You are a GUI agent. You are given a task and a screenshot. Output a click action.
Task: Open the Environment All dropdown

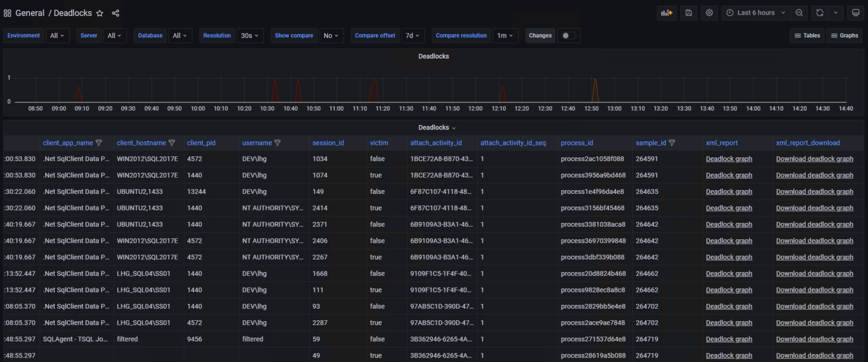(58, 36)
